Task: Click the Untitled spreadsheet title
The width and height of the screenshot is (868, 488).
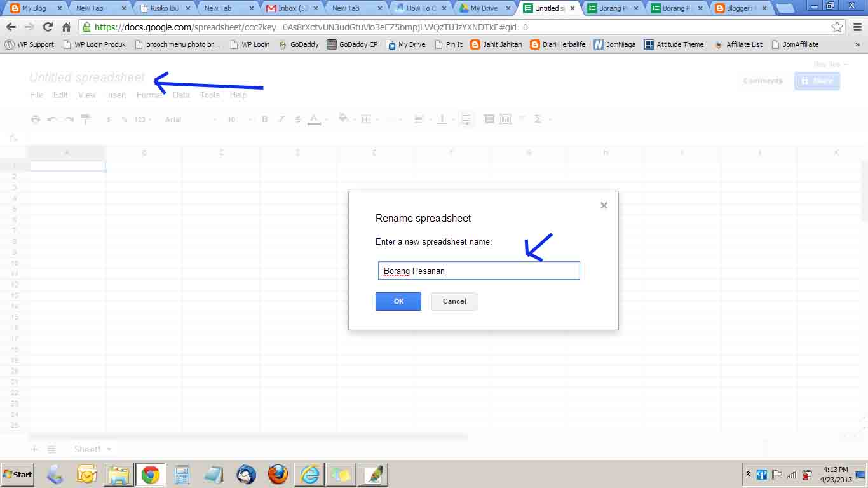Action: click(87, 78)
